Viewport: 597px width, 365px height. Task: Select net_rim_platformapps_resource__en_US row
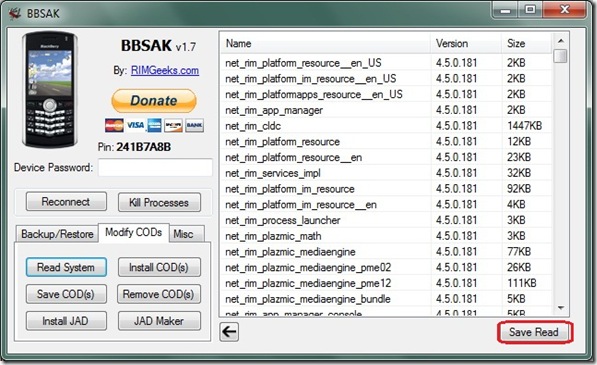[x=386, y=94]
